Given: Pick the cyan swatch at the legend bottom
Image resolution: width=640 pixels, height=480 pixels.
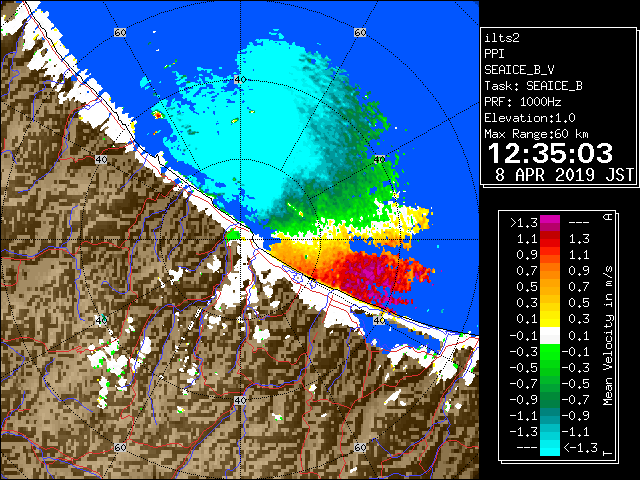Looking at the screenshot, I should coord(550,448).
